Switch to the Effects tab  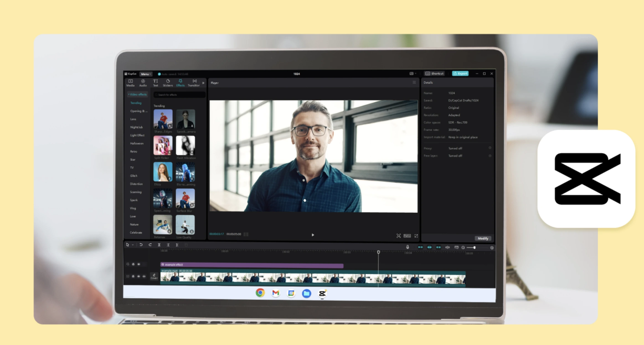point(180,83)
